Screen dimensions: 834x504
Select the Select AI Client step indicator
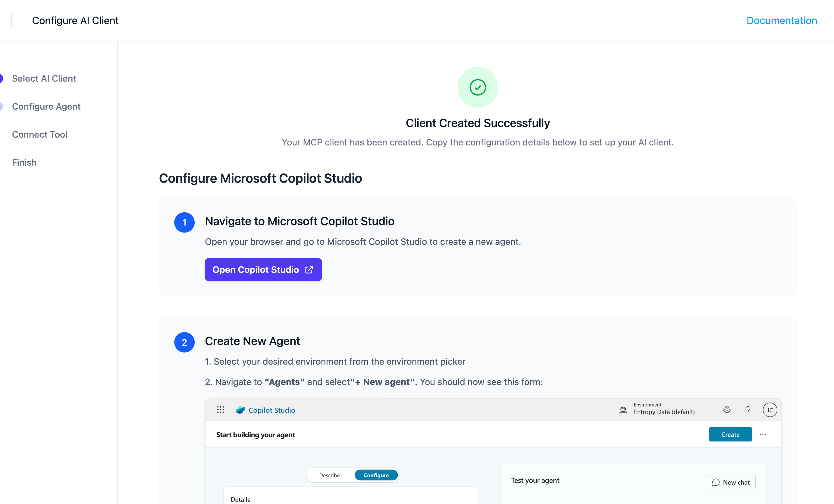pyautogui.click(x=44, y=78)
